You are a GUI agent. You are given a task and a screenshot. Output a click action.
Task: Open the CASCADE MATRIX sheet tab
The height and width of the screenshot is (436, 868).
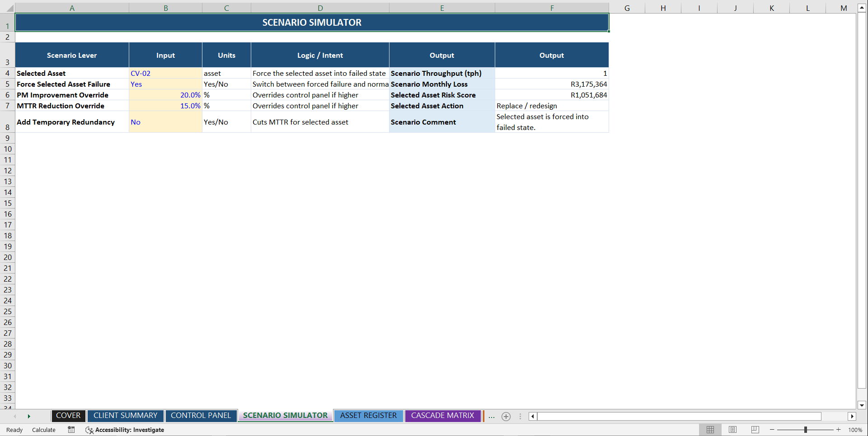point(442,416)
